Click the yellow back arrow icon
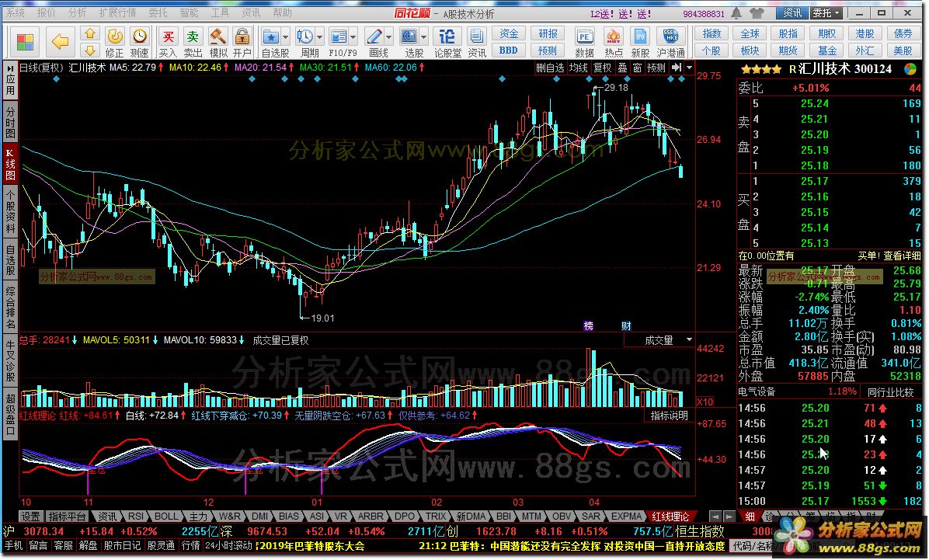The height and width of the screenshot is (560, 929). tap(60, 41)
